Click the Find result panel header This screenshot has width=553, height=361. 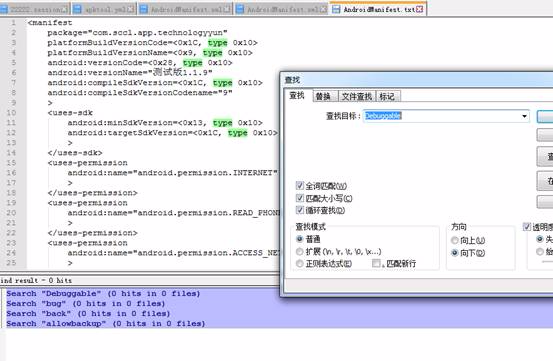[x=139, y=281]
